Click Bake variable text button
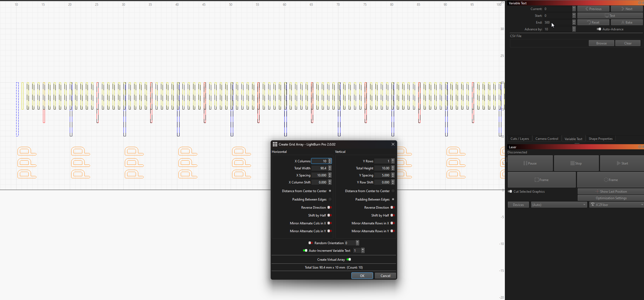 pos(626,22)
